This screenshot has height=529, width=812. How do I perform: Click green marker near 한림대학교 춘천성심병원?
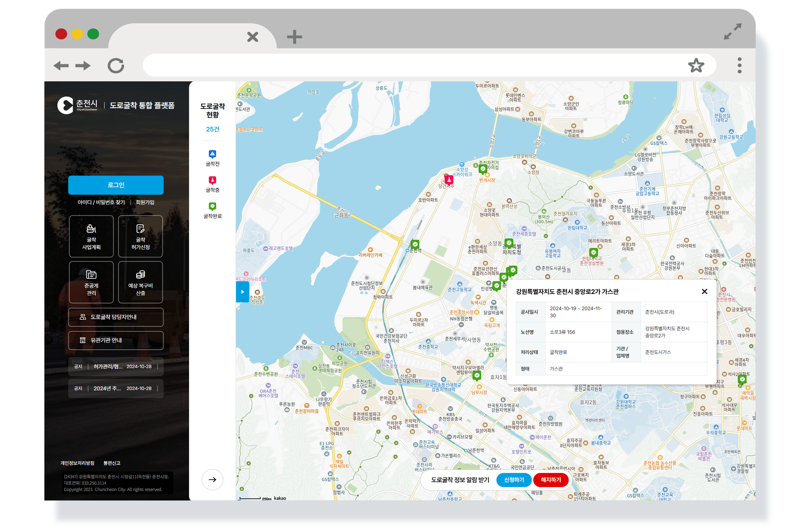click(594, 253)
